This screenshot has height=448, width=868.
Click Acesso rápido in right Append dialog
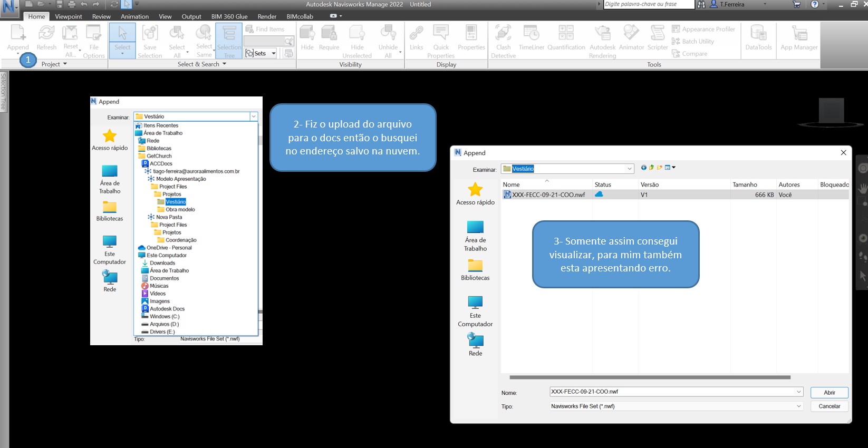pyautogui.click(x=475, y=193)
